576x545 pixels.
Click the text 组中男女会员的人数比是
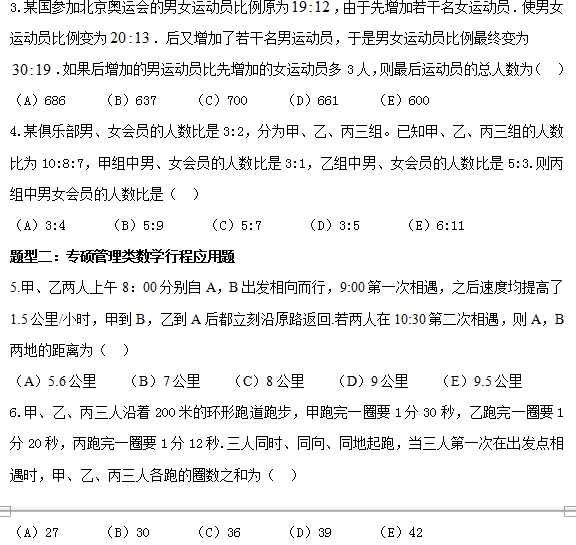point(86,194)
